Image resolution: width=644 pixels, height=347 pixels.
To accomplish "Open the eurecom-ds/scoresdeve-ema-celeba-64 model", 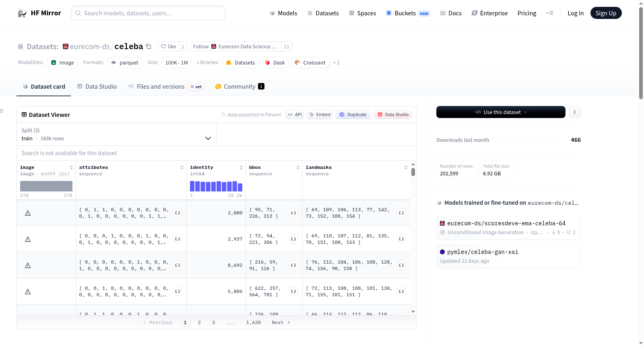I will click(508, 228).
